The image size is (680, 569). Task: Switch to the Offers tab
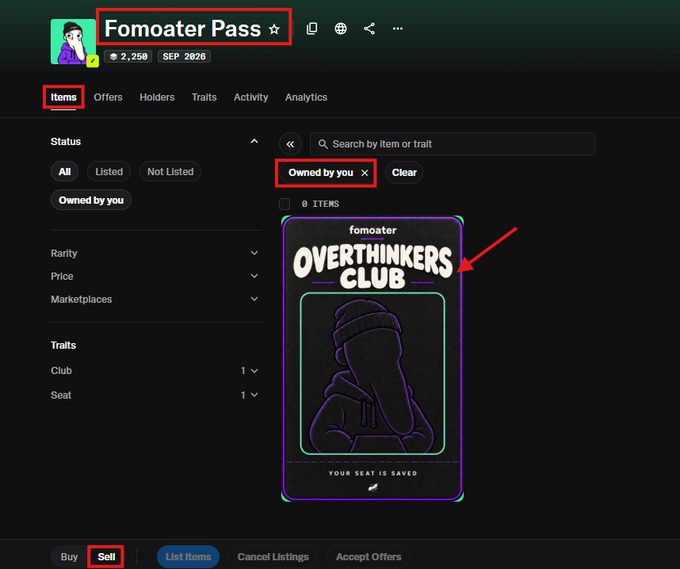point(108,97)
